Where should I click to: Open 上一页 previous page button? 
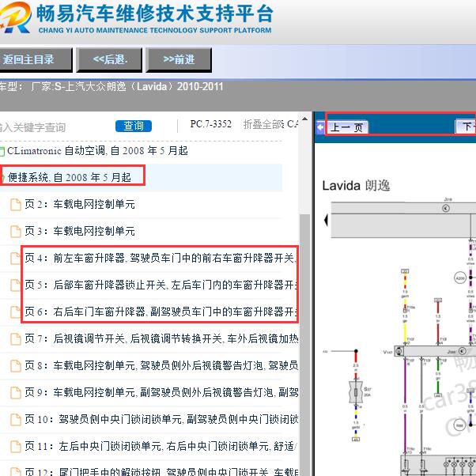(347, 127)
